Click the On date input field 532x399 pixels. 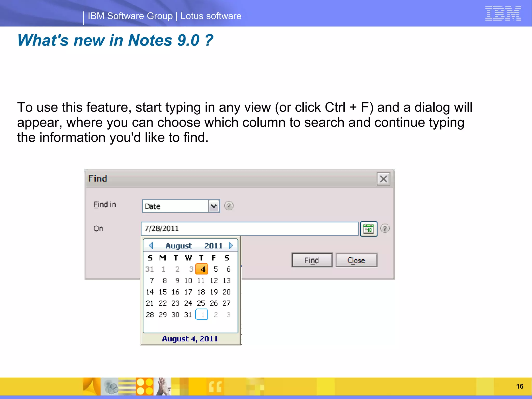(x=250, y=229)
